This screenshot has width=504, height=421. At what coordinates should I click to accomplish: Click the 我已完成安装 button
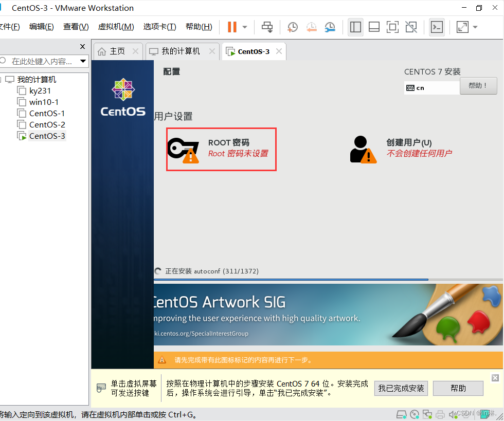coord(401,388)
